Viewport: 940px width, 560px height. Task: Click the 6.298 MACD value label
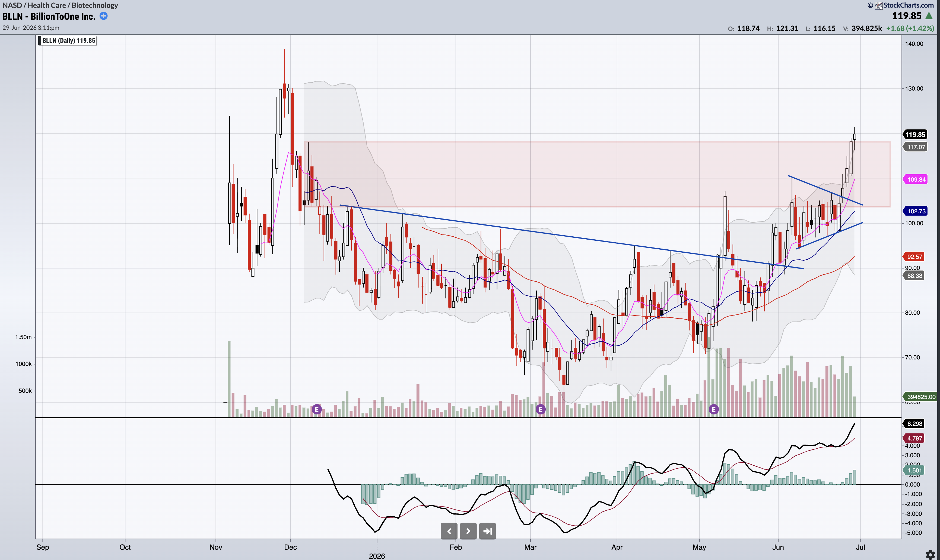914,423
